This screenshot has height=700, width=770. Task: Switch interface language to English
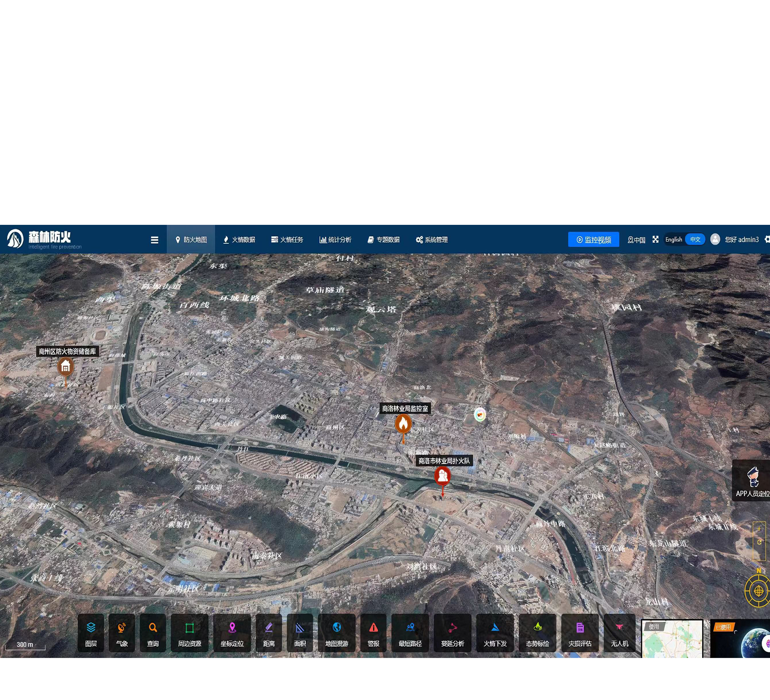pyautogui.click(x=674, y=240)
